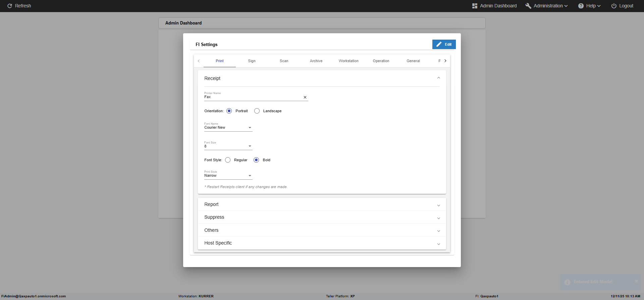The width and height of the screenshot is (644, 300).
Task: Open the Admin Dashboard grid icon
Action: pos(475,6)
